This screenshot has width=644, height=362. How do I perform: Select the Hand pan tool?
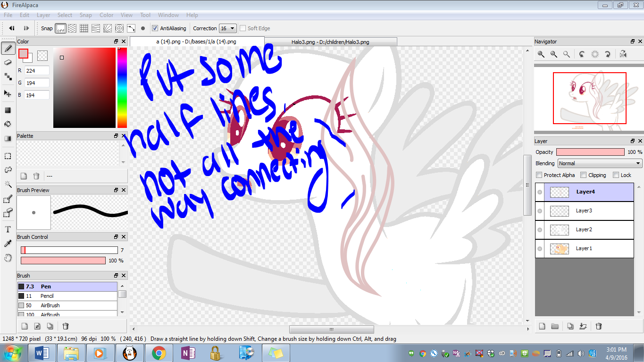(8, 258)
